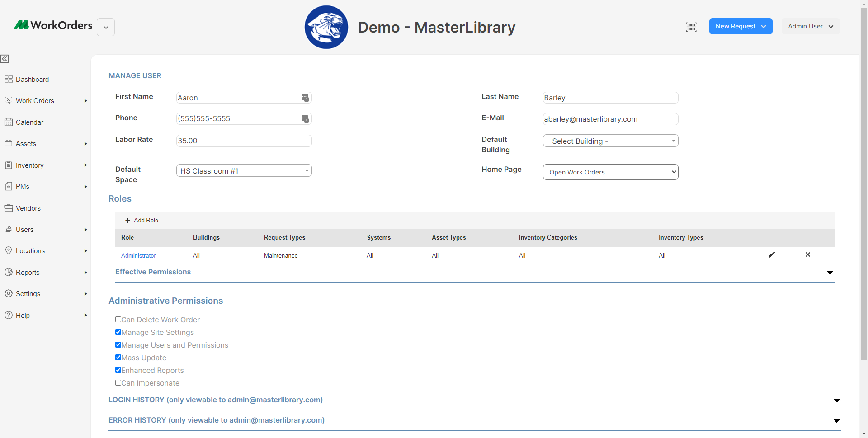Toggle Can Delete Work Order checkbox

(118, 319)
